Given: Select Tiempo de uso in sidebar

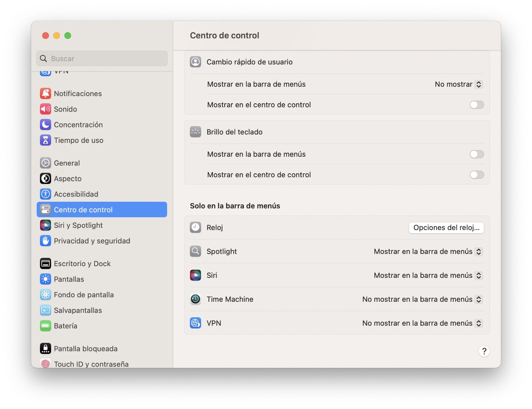Looking at the screenshot, I should [78, 140].
